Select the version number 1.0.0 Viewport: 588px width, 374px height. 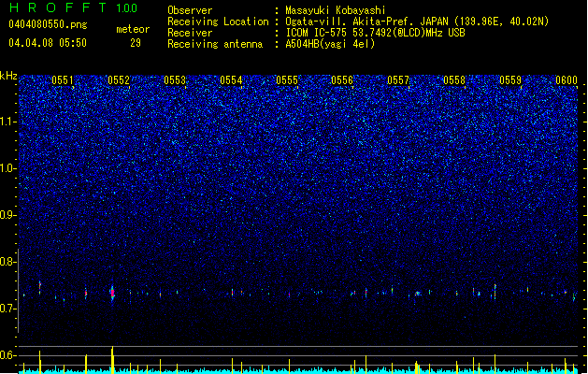[126, 8]
